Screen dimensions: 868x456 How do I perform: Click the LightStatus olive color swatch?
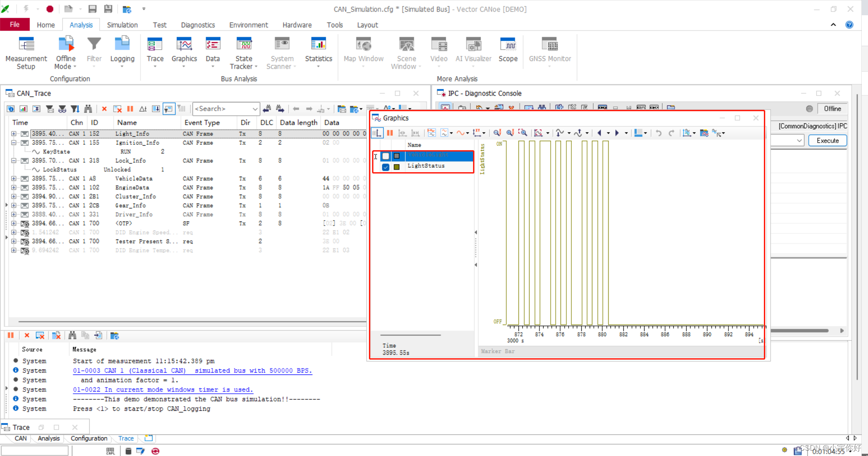[x=397, y=167]
